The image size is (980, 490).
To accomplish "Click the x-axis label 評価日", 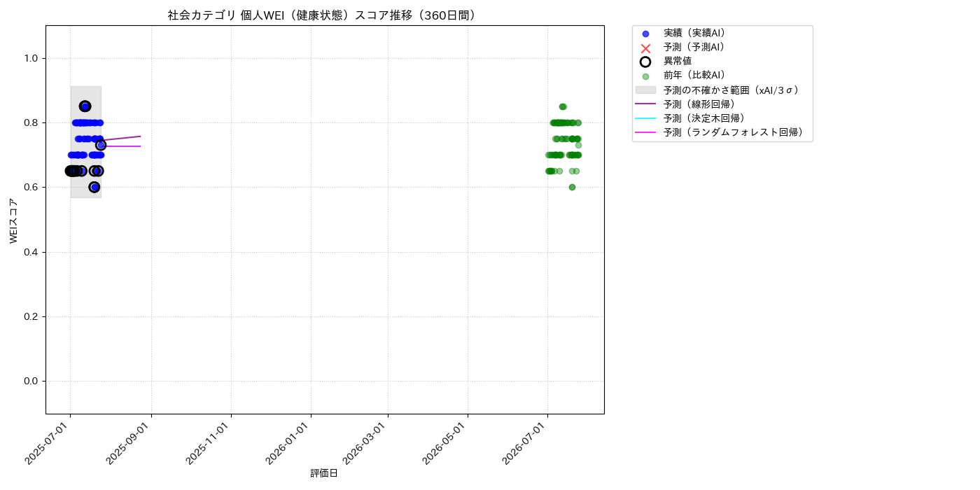I will click(324, 473).
